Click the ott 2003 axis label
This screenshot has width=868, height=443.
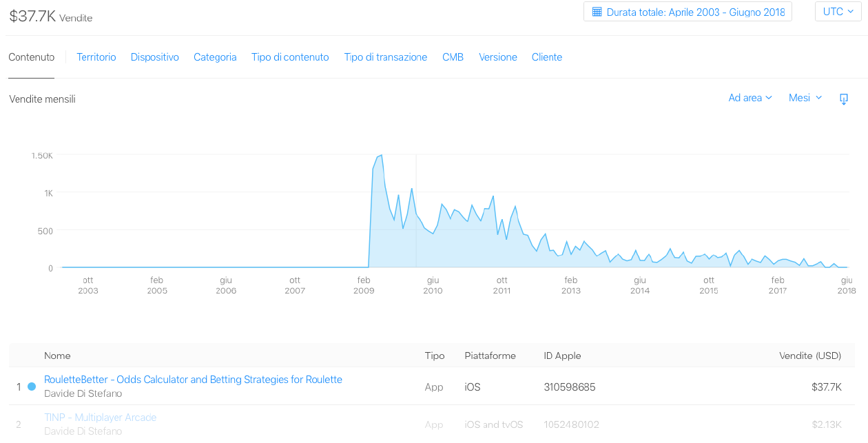tap(88, 285)
